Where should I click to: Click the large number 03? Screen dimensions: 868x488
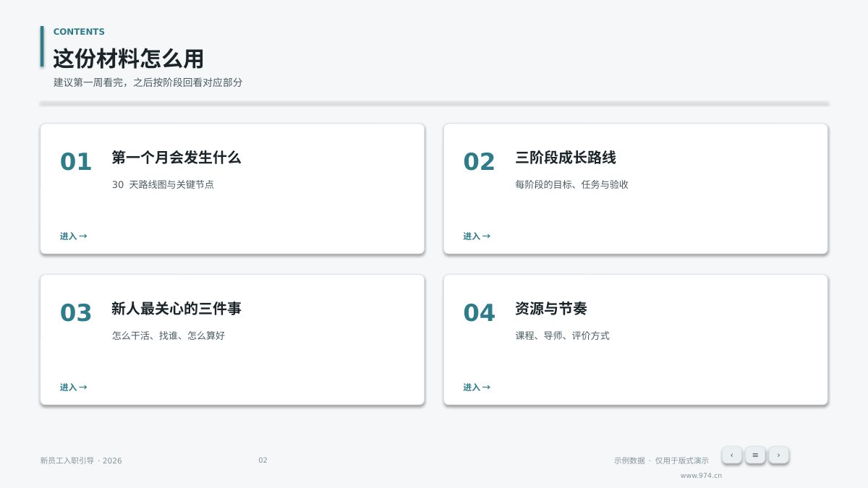click(x=76, y=313)
